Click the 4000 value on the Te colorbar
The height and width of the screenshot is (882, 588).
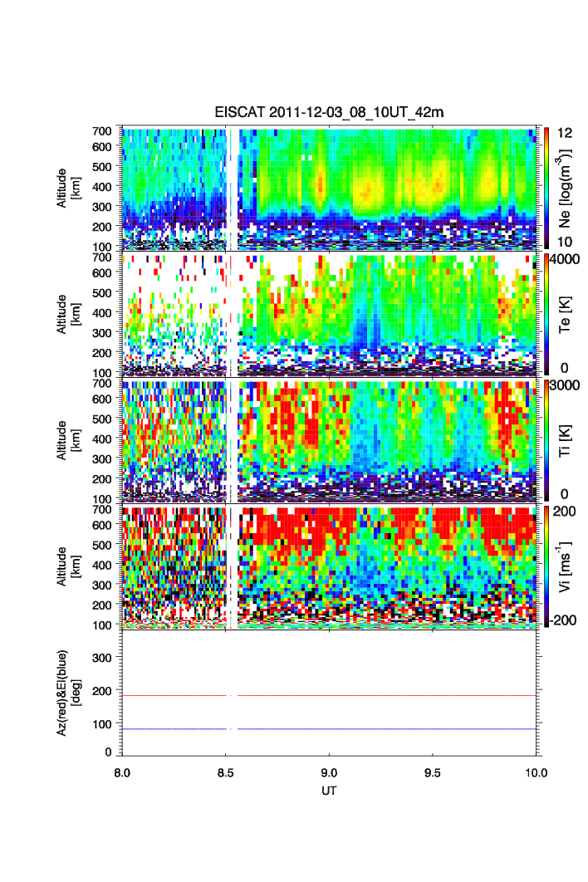pos(566,259)
